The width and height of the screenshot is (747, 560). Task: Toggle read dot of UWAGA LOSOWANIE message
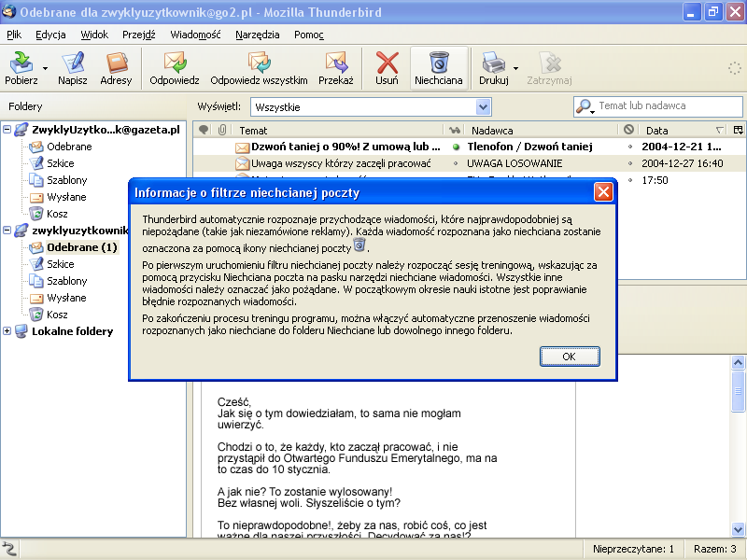(456, 163)
